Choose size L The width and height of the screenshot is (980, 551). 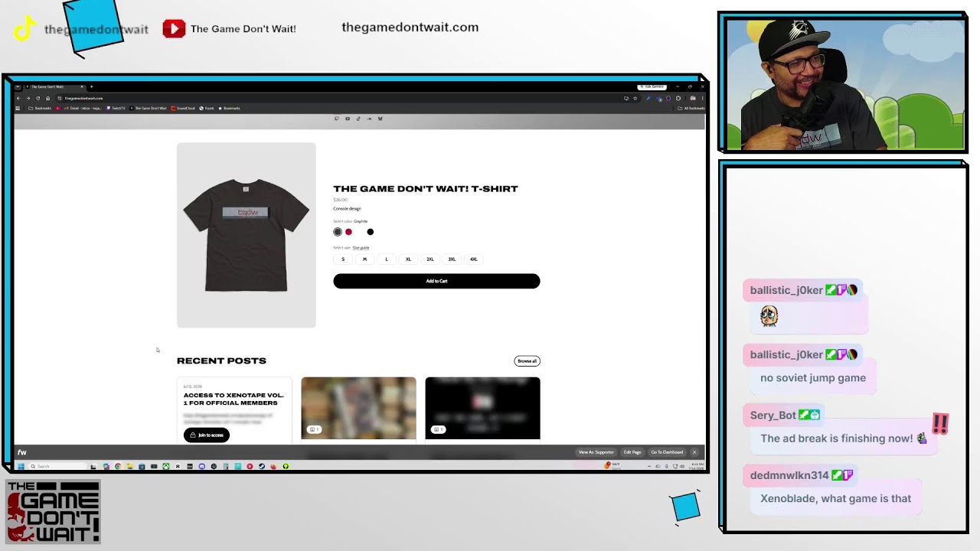(387, 259)
